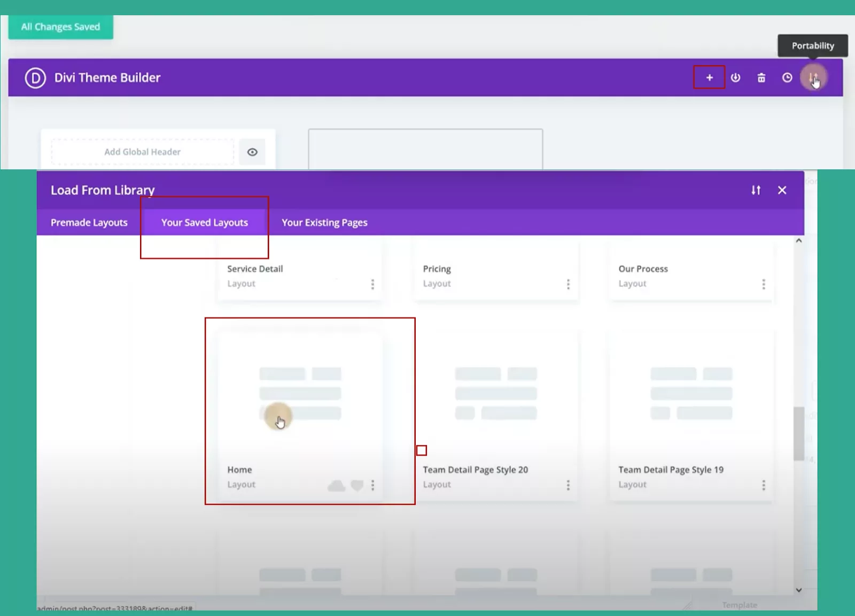Click the cloud icon on Home layout
Viewport: 855px width, 616px height.
[336, 486]
